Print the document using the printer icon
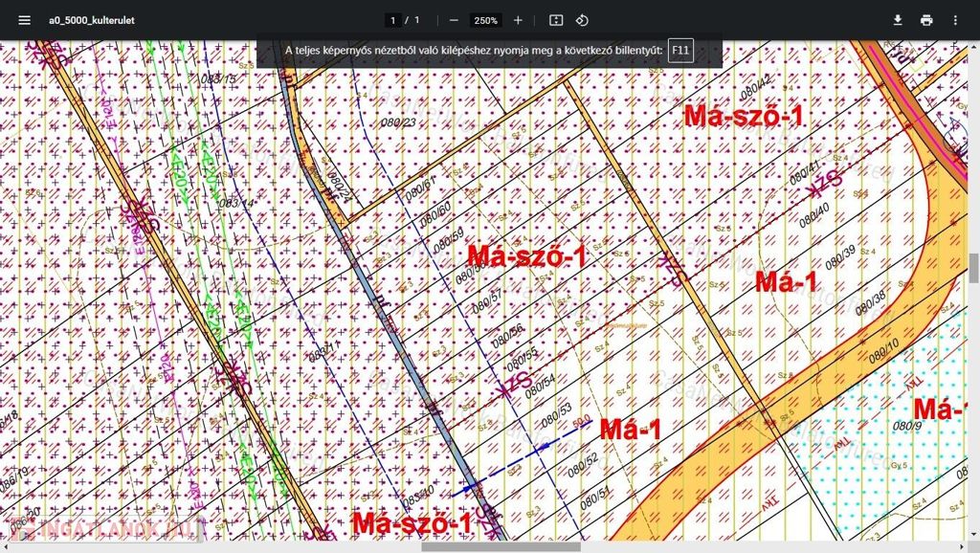This screenshot has height=553, width=980. tap(926, 20)
